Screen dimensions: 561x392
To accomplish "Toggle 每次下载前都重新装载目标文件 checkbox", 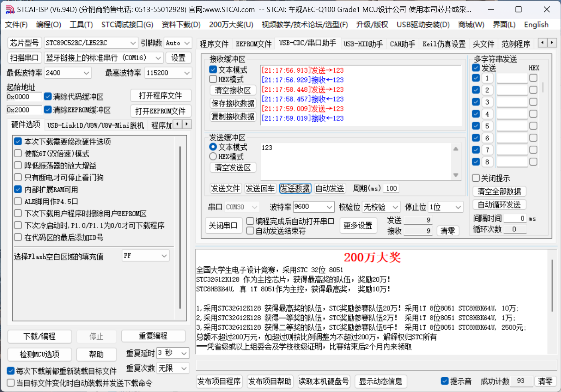I will click(11, 371).
